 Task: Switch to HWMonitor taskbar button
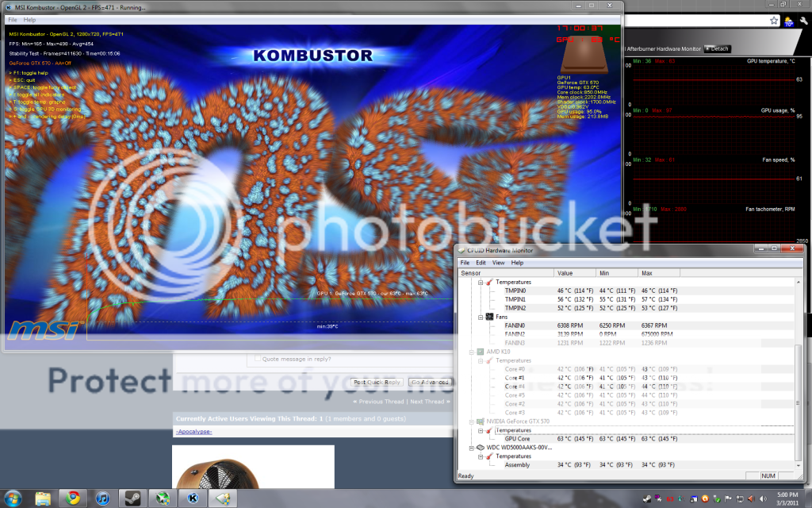[x=223, y=498]
